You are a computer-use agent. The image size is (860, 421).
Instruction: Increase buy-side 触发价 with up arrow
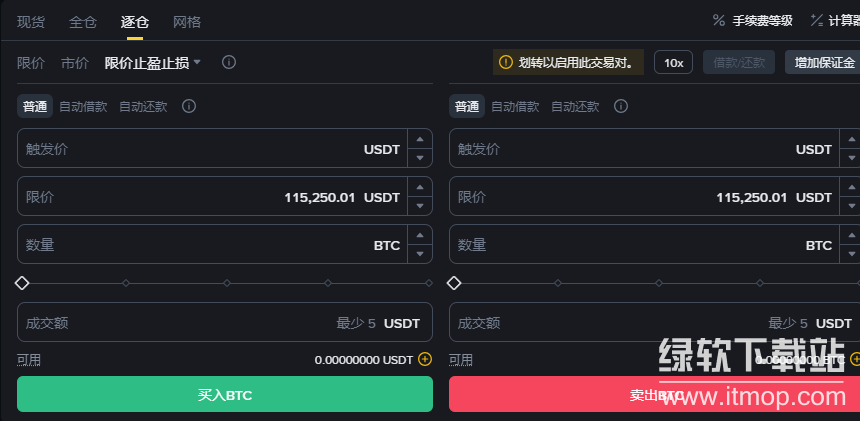pos(420,140)
